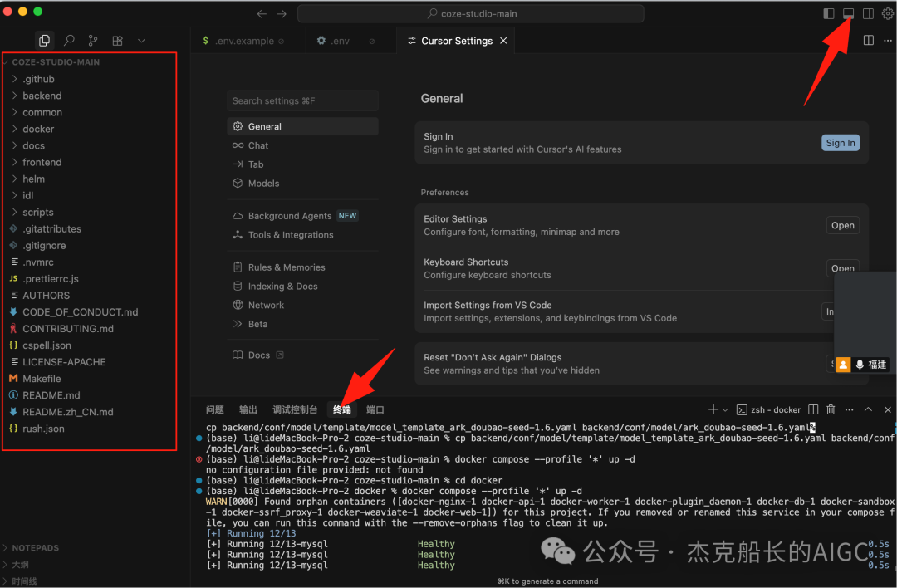Switch to the 输出 panel tab
897x588 pixels.
(248, 409)
